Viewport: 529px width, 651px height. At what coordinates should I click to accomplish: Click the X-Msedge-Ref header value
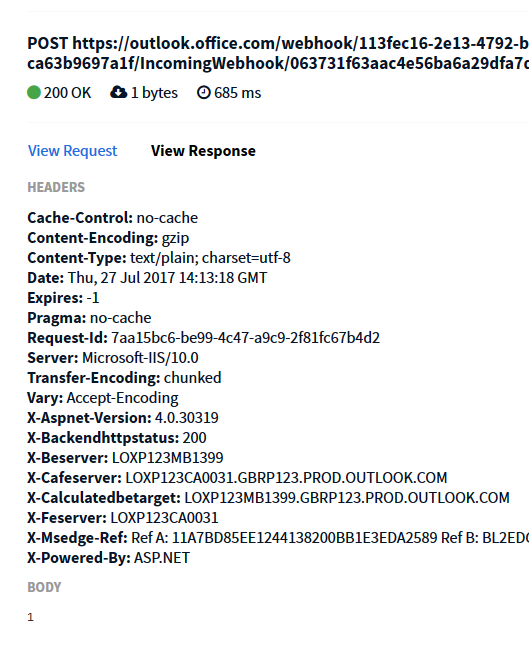[x=330, y=538]
